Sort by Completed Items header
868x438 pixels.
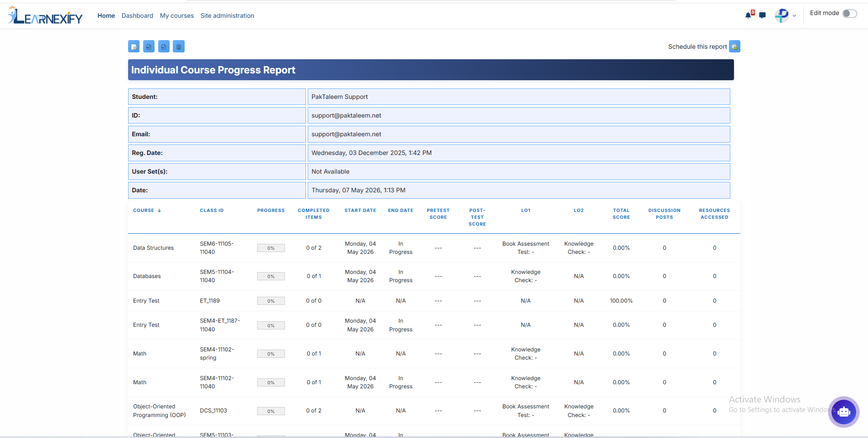[x=314, y=214]
